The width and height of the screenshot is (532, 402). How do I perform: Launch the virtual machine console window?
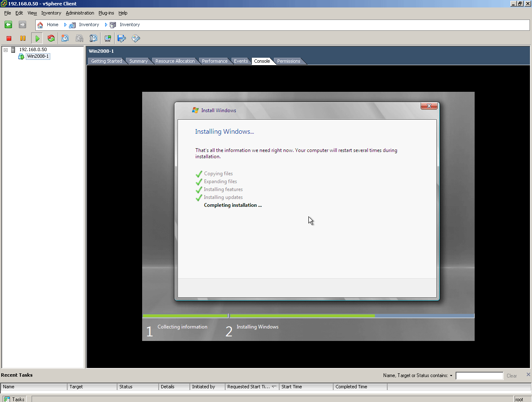coord(108,39)
